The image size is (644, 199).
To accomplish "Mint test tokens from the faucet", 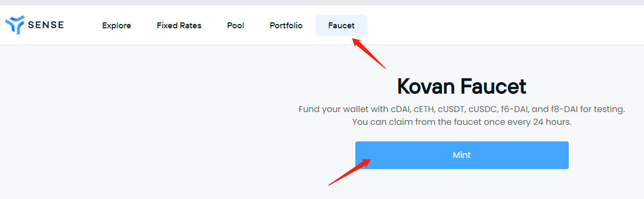I will tap(462, 155).
